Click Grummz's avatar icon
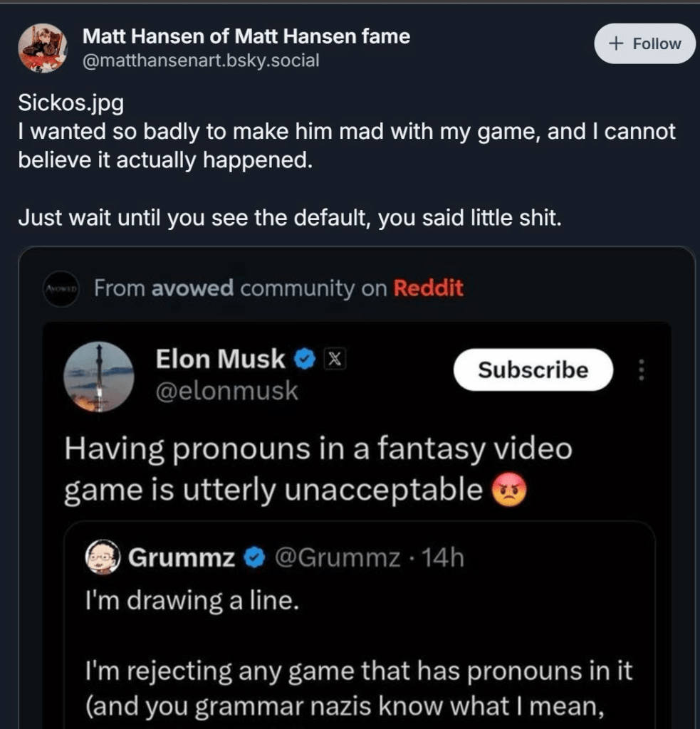Screen dimensions: 700x729 (x=105, y=558)
